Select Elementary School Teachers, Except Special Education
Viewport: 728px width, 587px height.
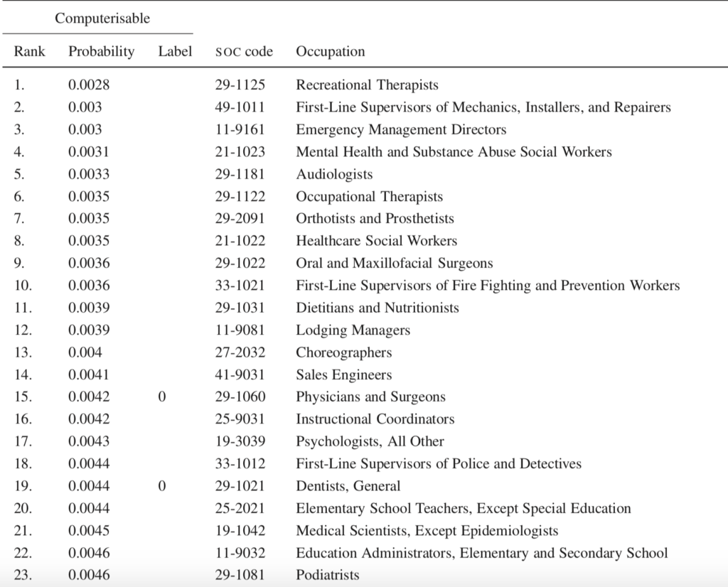click(x=464, y=509)
